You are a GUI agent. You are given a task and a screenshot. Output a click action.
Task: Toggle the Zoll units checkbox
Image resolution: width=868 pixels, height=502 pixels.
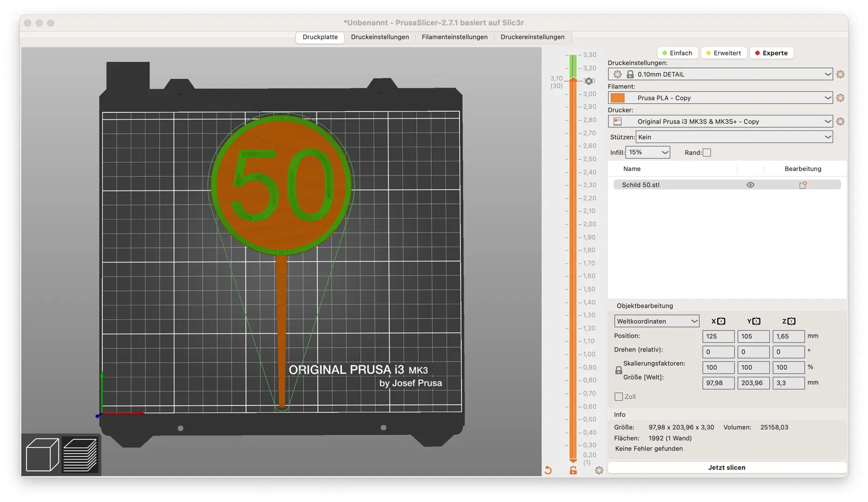pos(618,397)
